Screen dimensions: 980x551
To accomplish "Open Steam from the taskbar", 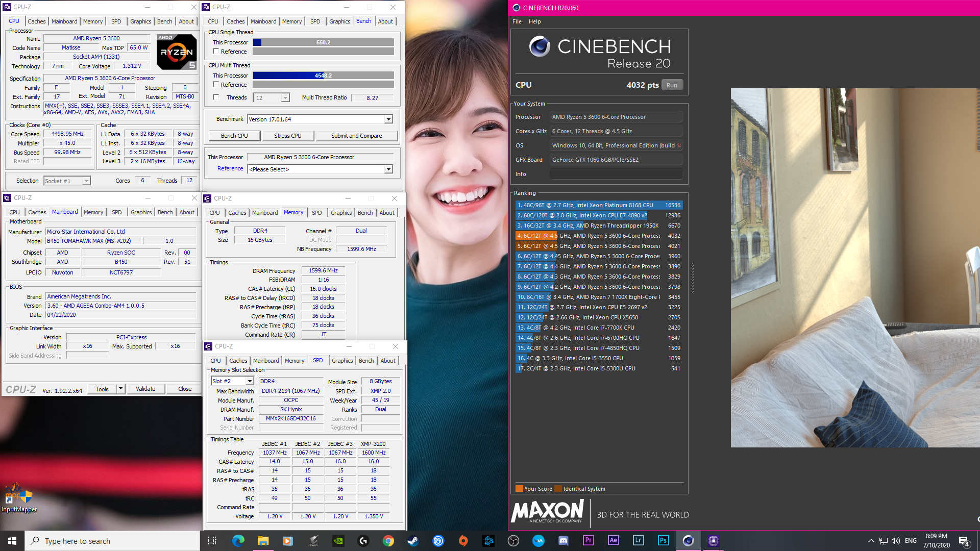I will click(x=413, y=541).
